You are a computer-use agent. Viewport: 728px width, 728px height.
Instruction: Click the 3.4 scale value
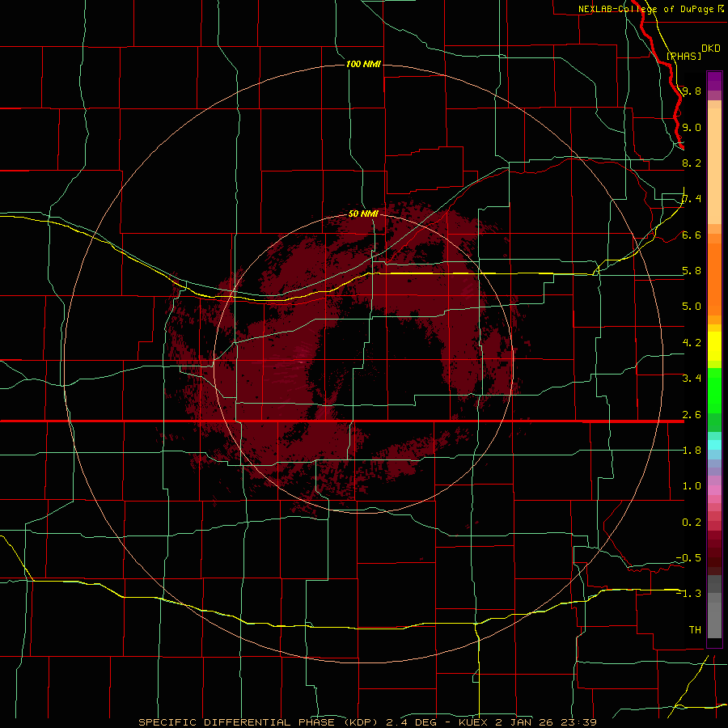(692, 379)
